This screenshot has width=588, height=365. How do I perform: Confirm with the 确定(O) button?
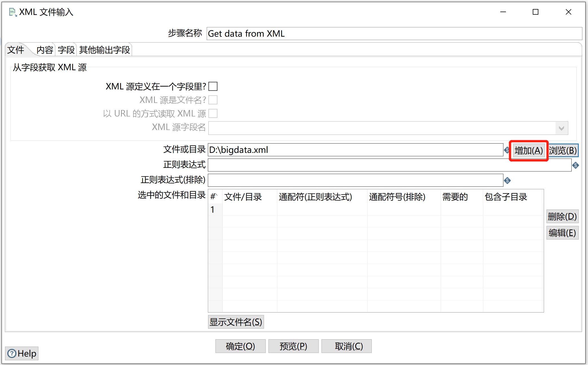(240, 346)
